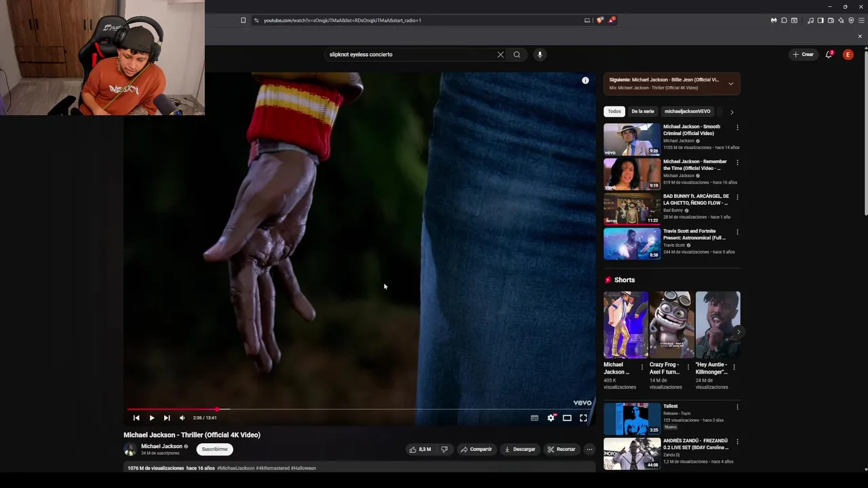Mute the video player volume

(182, 418)
